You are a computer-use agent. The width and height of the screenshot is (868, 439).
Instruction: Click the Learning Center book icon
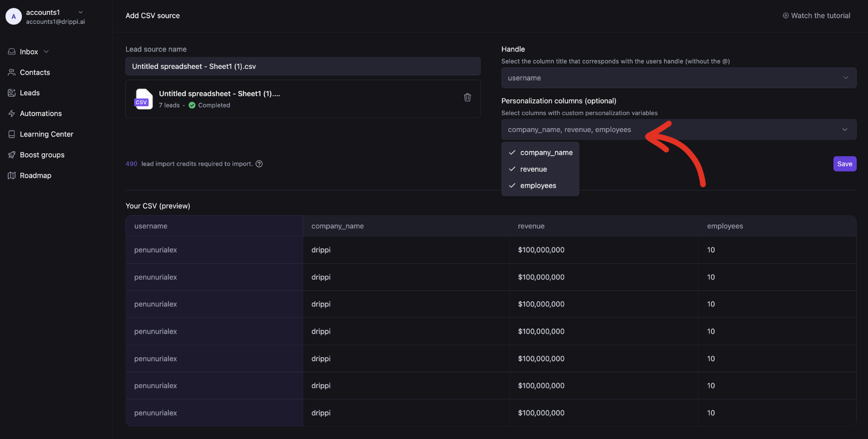(x=12, y=134)
